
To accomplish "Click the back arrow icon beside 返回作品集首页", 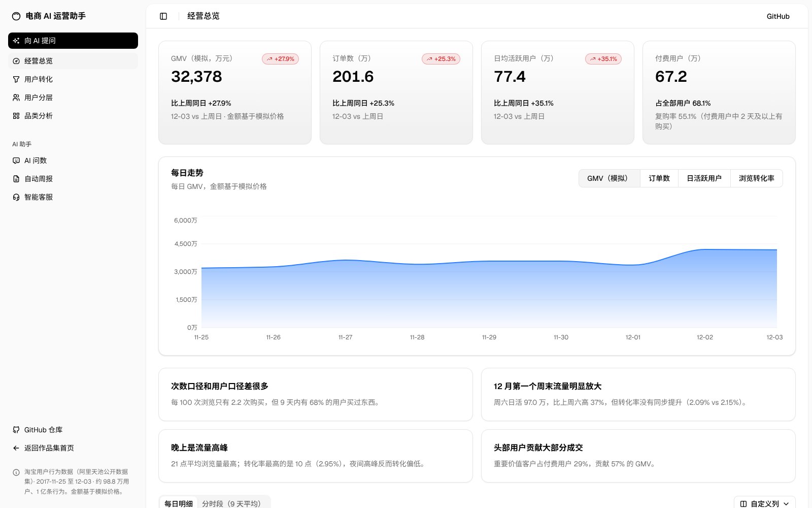I will point(16,448).
